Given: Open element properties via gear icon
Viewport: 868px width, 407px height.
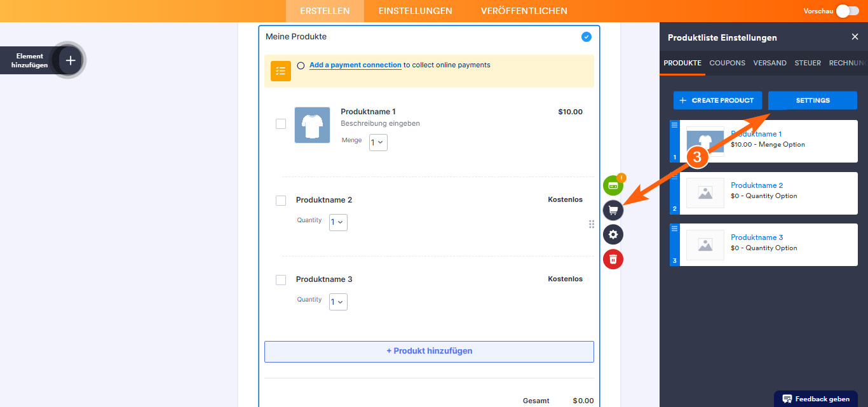Looking at the screenshot, I should coord(613,234).
